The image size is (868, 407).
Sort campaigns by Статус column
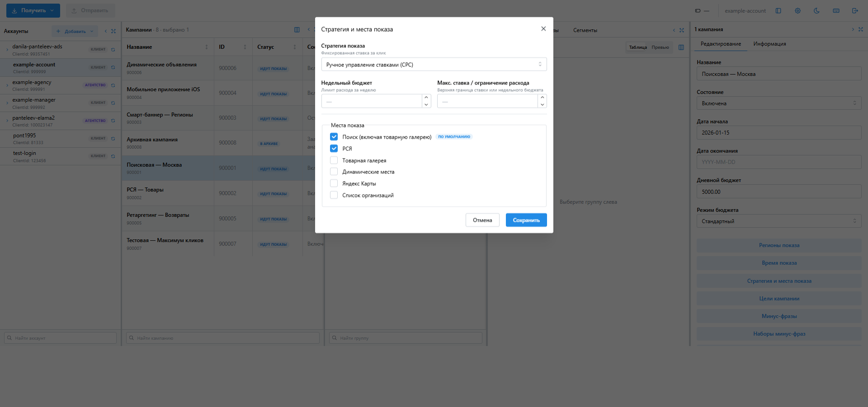(295, 47)
